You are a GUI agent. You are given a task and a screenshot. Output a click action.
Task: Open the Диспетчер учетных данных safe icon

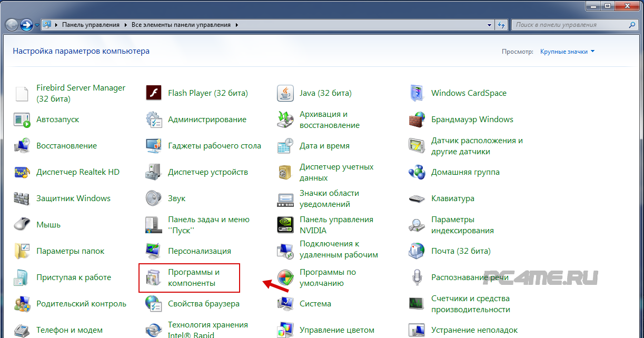[285, 172]
